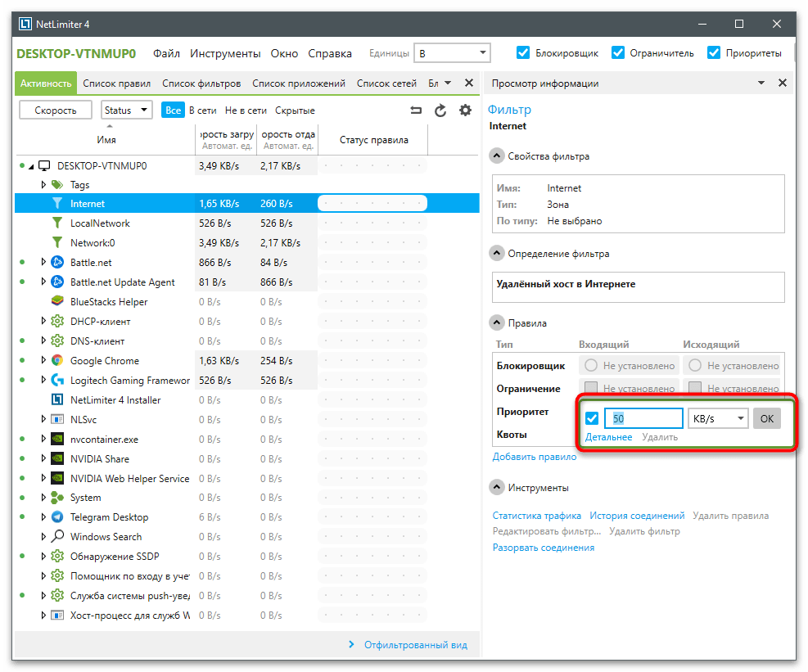Check the outgoing Ограничение checkbox
The width and height of the screenshot is (808, 672).
695,387
